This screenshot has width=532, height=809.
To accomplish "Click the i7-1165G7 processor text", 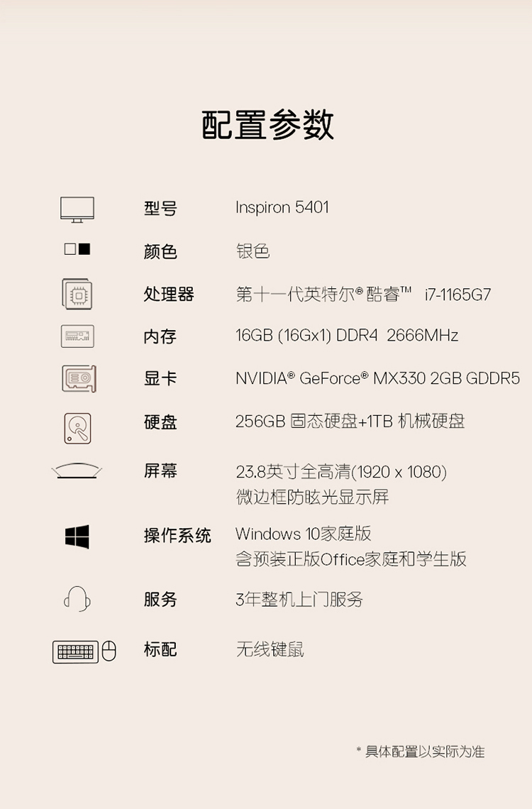I will 458,295.
